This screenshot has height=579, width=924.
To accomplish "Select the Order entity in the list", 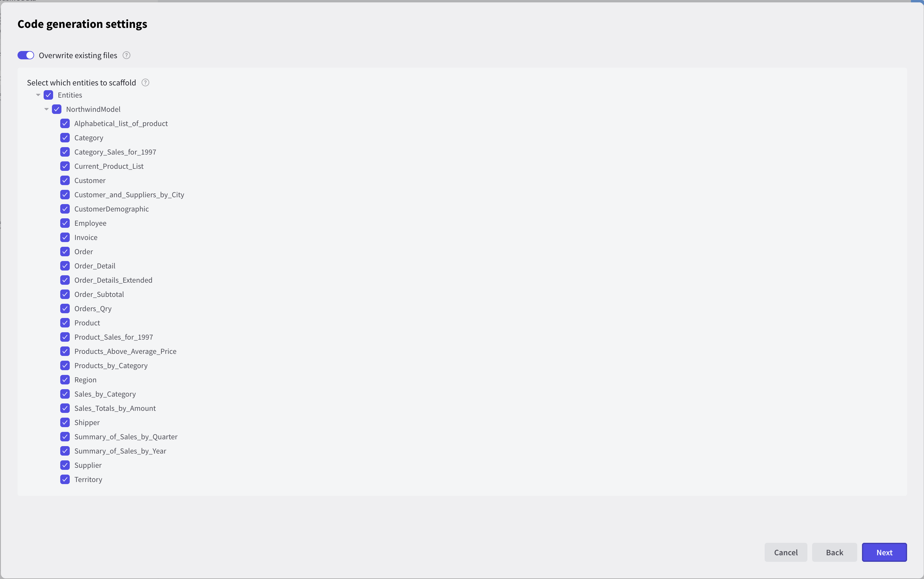I will (83, 251).
